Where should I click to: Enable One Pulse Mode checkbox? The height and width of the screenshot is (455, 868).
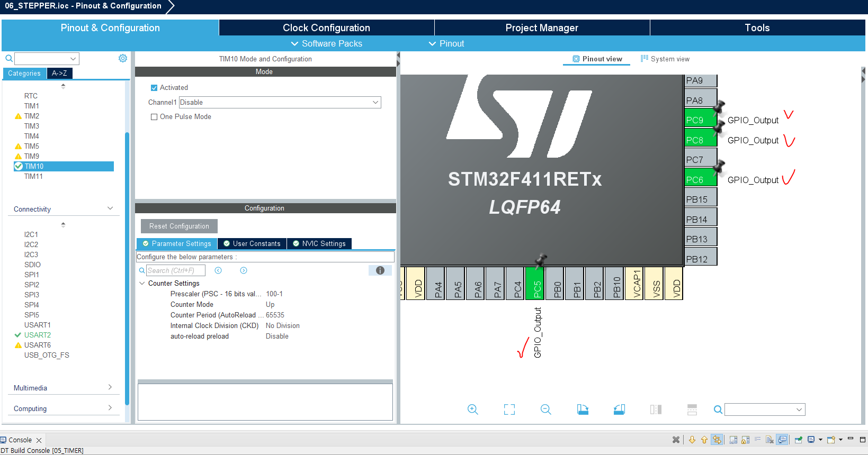(154, 117)
